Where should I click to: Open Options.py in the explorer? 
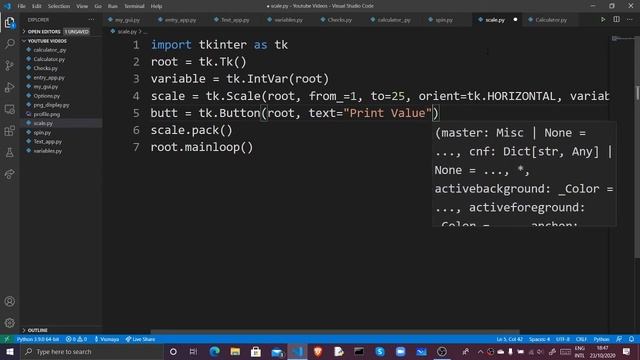47,96
